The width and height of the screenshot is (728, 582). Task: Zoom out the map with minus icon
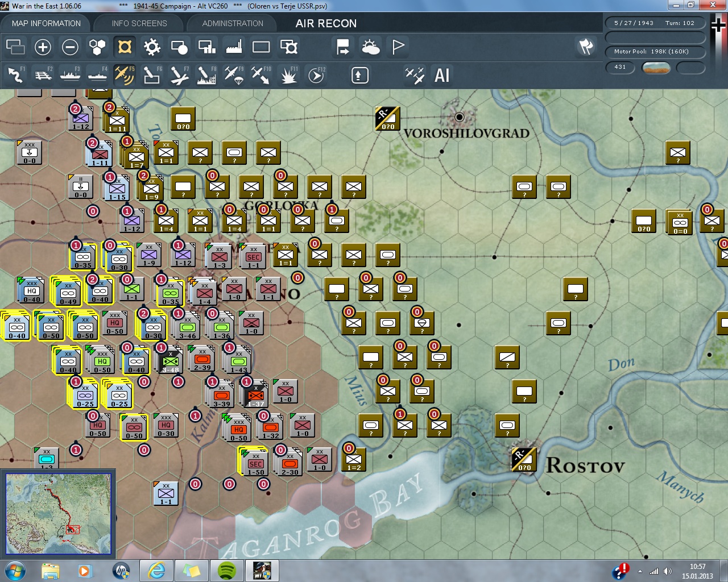coord(70,47)
